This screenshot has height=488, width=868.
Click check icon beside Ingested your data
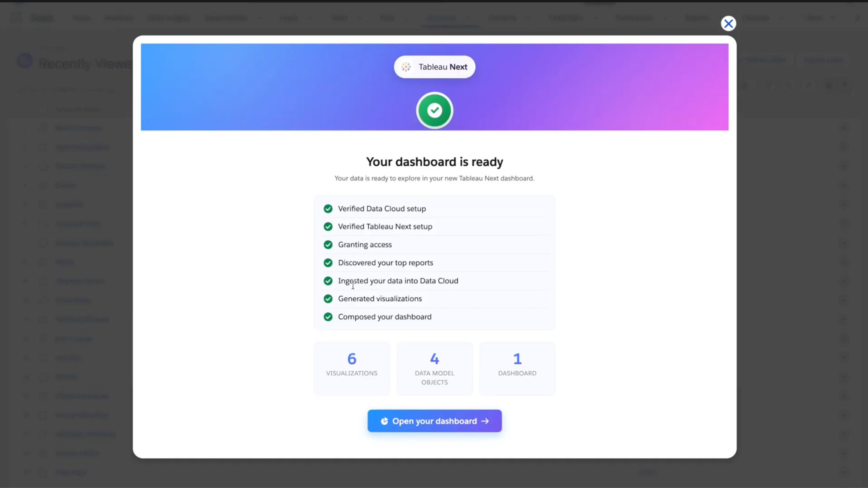click(x=328, y=281)
